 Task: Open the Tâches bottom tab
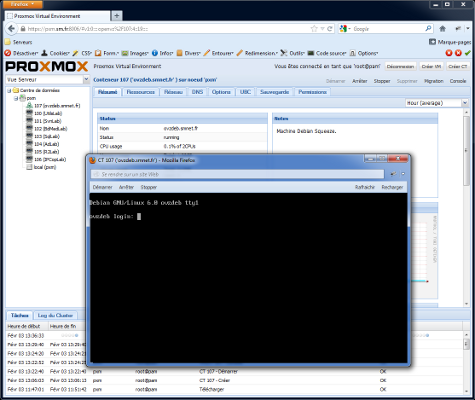coord(19,315)
